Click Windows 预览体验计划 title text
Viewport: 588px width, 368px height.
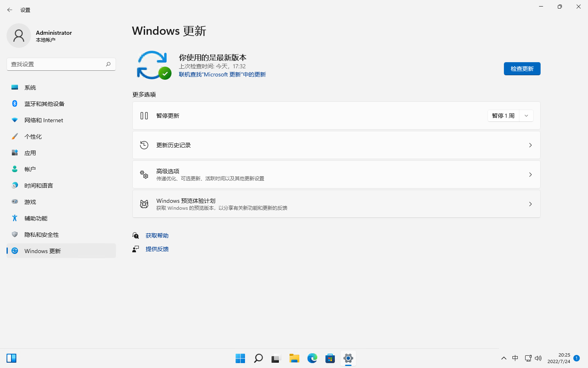tap(186, 201)
